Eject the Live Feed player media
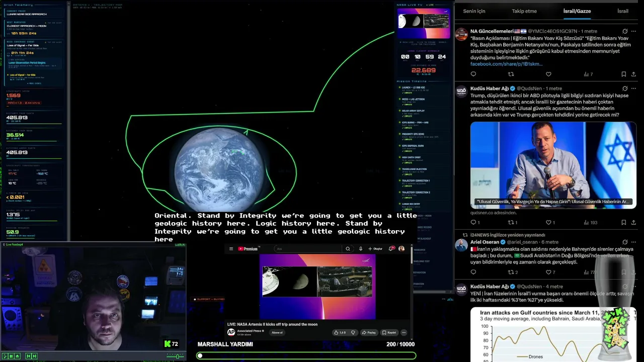 [17, 356]
